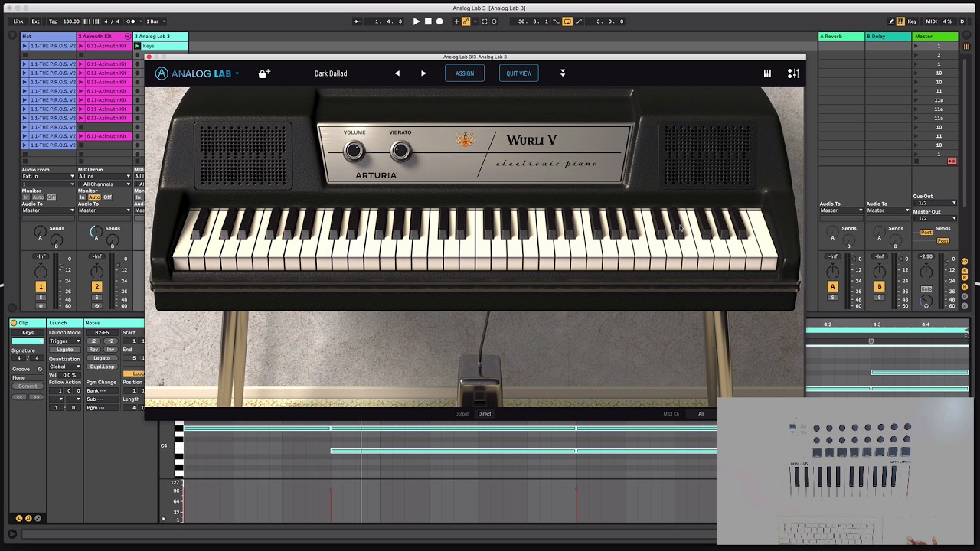Launch the Keys clip

click(x=138, y=46)
